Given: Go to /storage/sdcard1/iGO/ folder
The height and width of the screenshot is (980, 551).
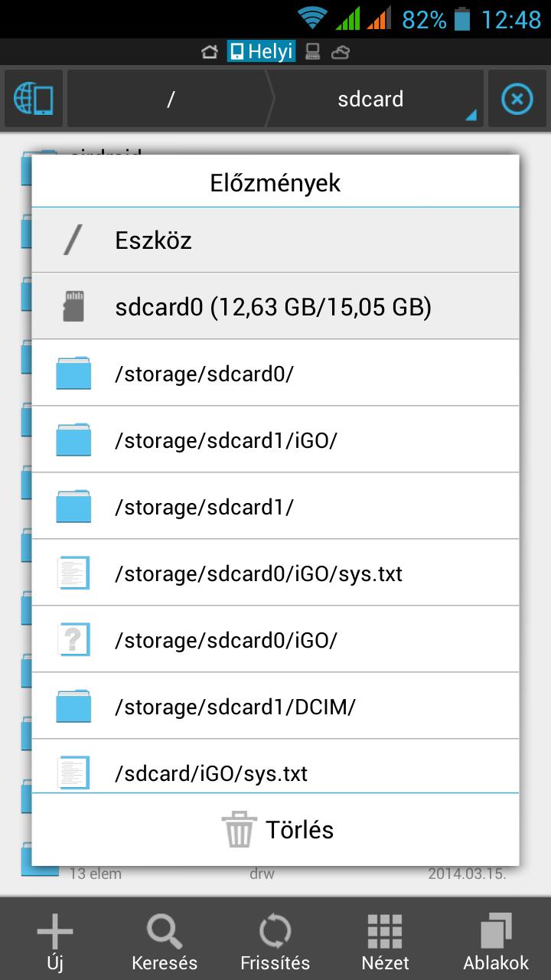Looking at the screenshot, I should point(275,440).
